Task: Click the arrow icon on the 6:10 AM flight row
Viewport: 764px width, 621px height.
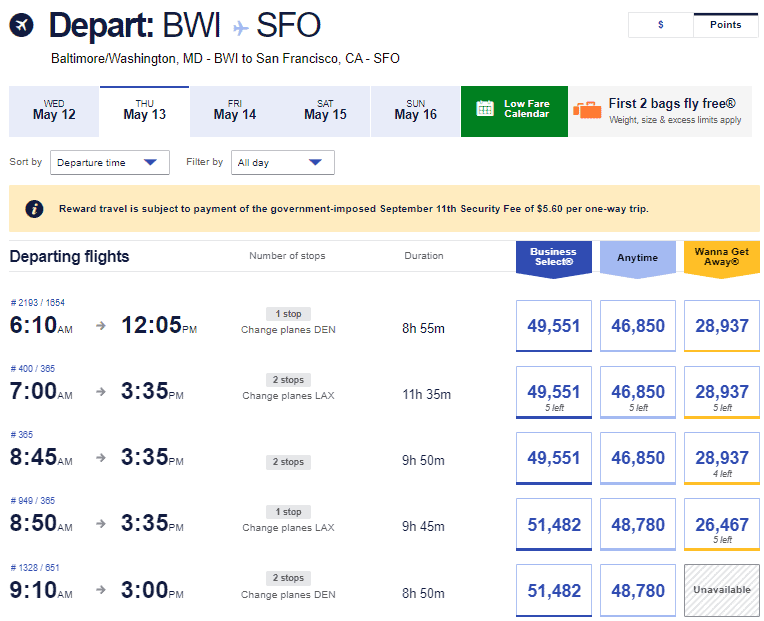Action: pyautogui.click(x=101, y=326)
